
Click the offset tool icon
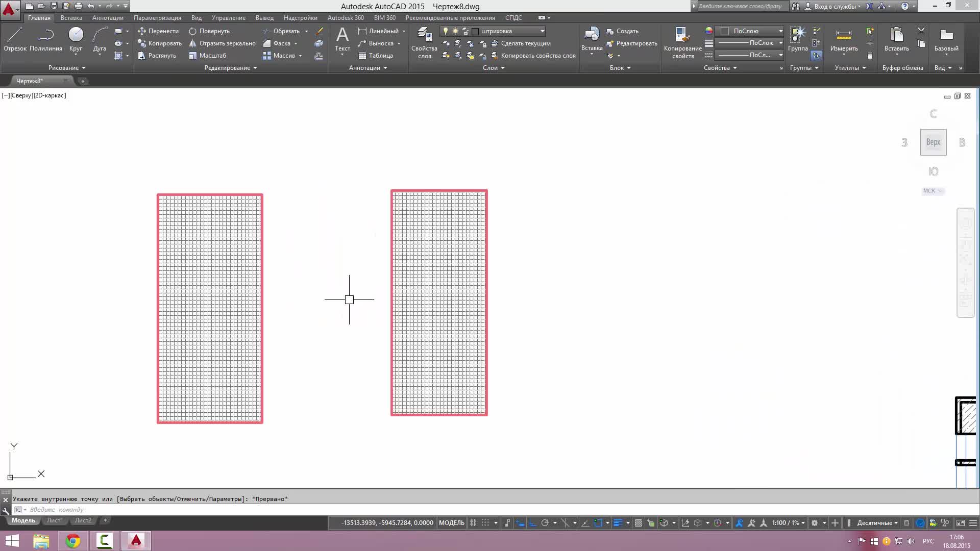(318, 56)
